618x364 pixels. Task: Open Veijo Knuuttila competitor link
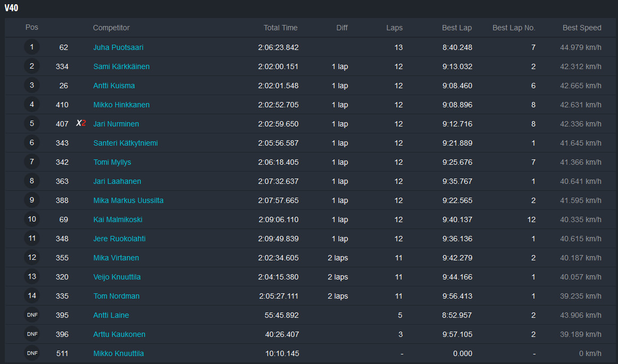(117, 277)
